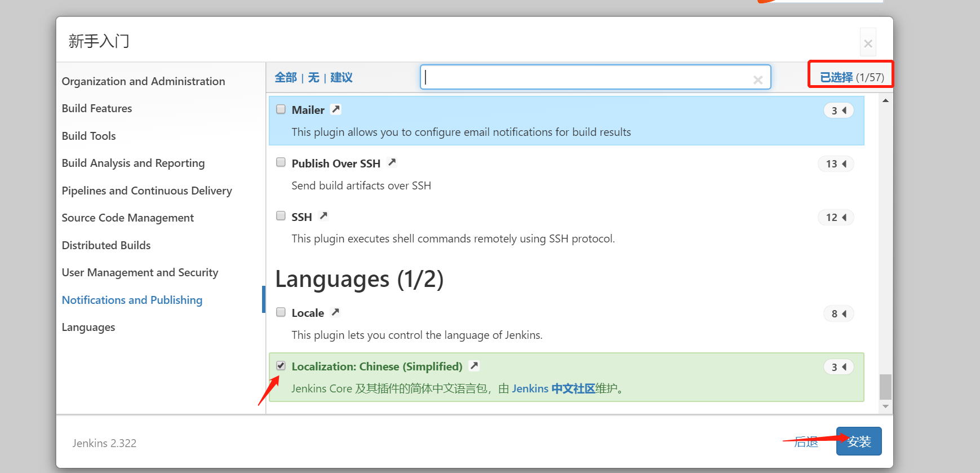Go back with the 后退 link
Viewport: 980px width, 473px height.
pyautogui.click(x=806, y=442)
